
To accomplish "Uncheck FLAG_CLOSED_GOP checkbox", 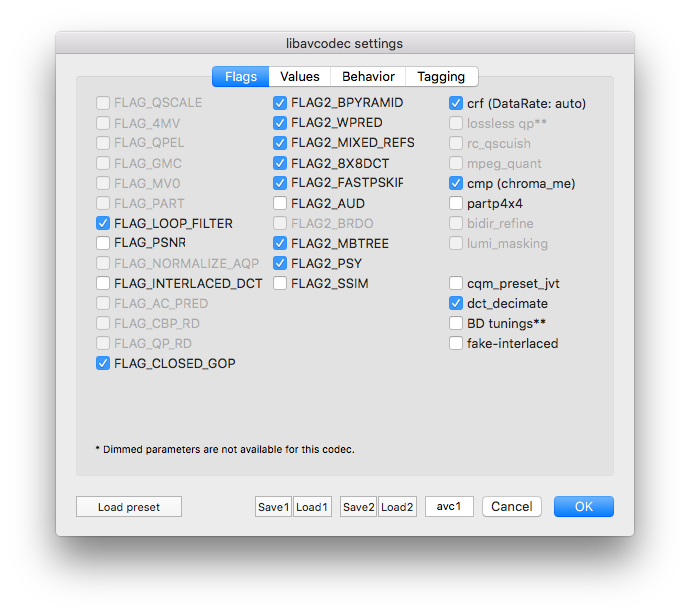I will [x=103, y=363].
